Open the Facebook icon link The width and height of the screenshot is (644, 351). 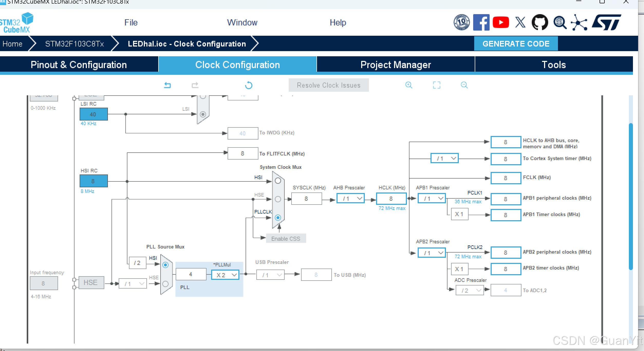click(481, 22)
